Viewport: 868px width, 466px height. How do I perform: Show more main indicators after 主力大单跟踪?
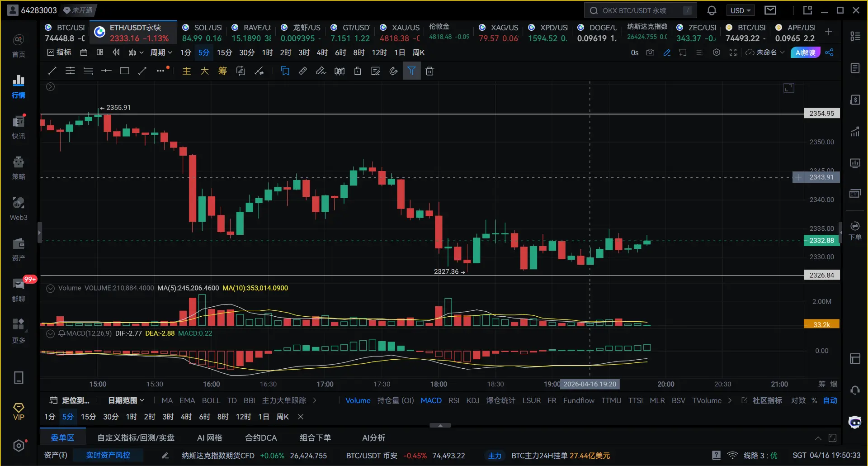[315, 400]
